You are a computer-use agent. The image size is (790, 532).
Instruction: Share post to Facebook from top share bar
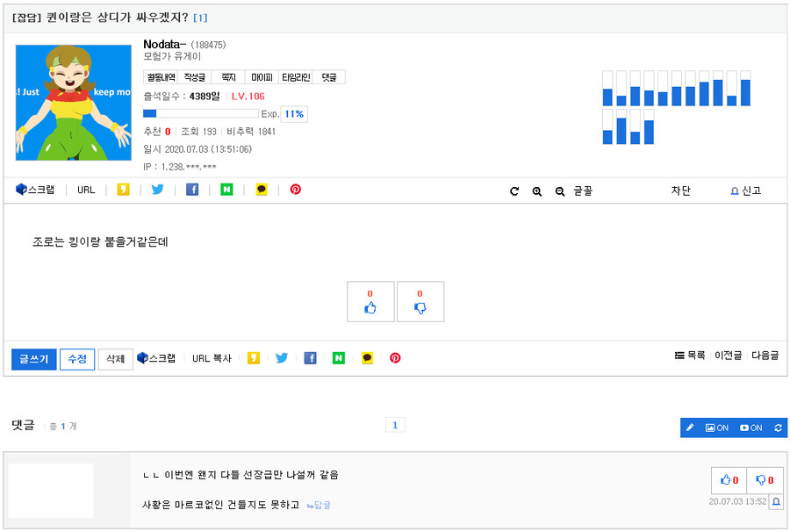tap(192, 190)
